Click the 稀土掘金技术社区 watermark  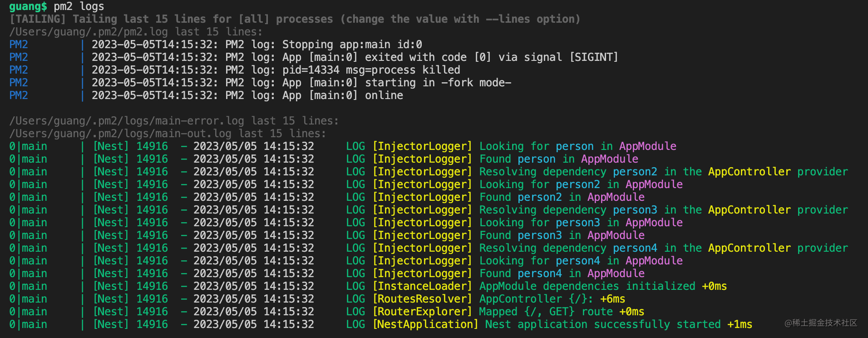pyautogui.click(x=821, y=323)
